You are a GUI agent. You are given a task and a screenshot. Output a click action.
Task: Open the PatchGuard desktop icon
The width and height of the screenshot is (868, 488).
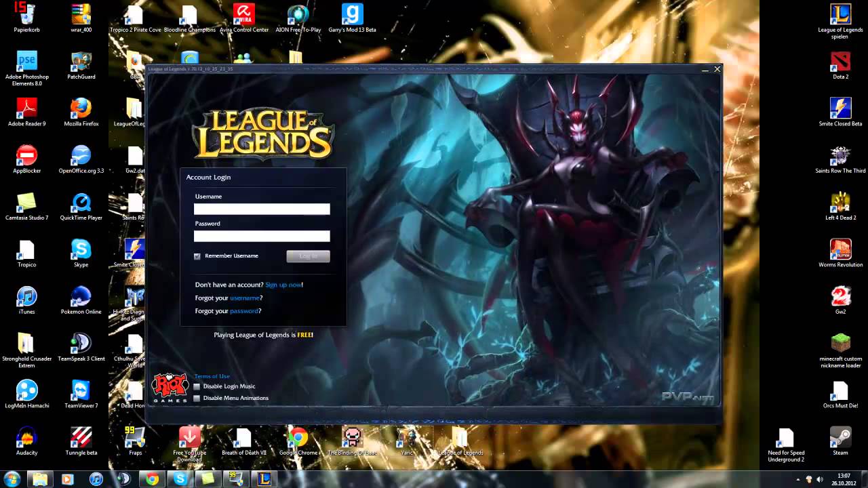(x=81, y=64)
